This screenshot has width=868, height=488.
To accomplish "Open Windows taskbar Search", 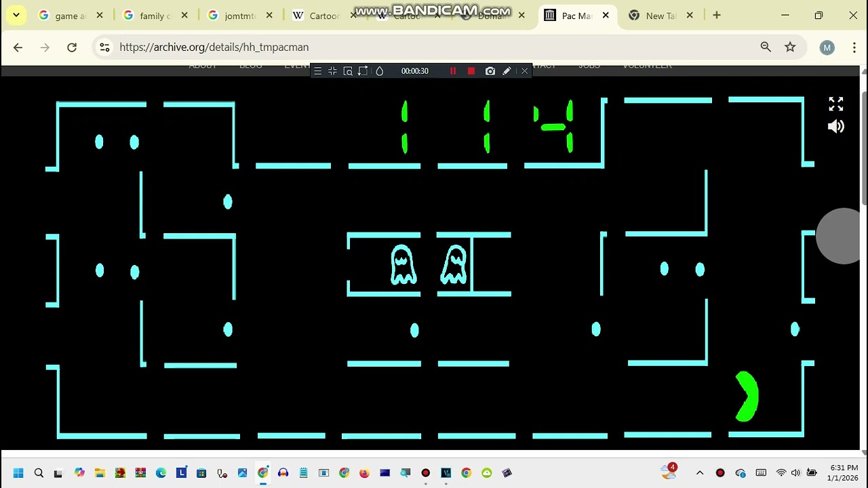I will coord(39,473).
